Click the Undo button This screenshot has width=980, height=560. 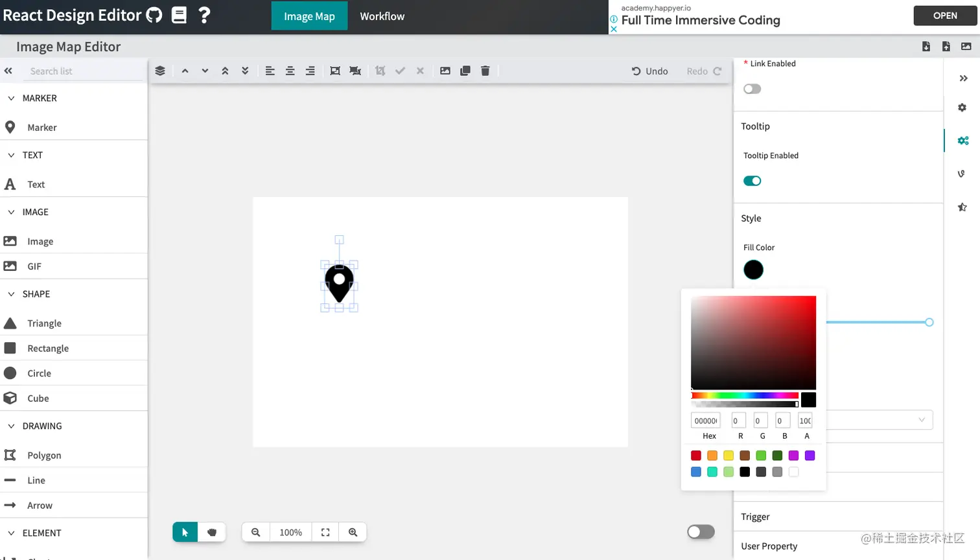pos(650,71)
